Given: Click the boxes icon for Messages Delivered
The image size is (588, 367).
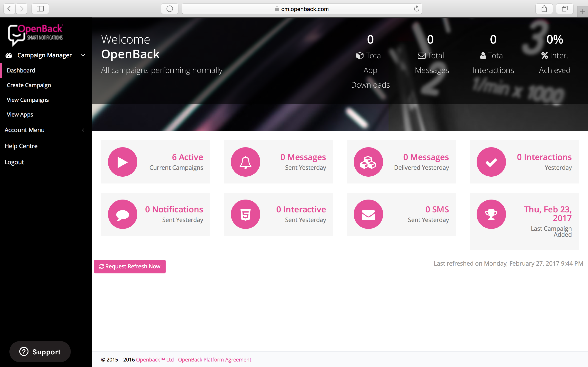Looking at the screenshot, I should click(x=368, y=162).
